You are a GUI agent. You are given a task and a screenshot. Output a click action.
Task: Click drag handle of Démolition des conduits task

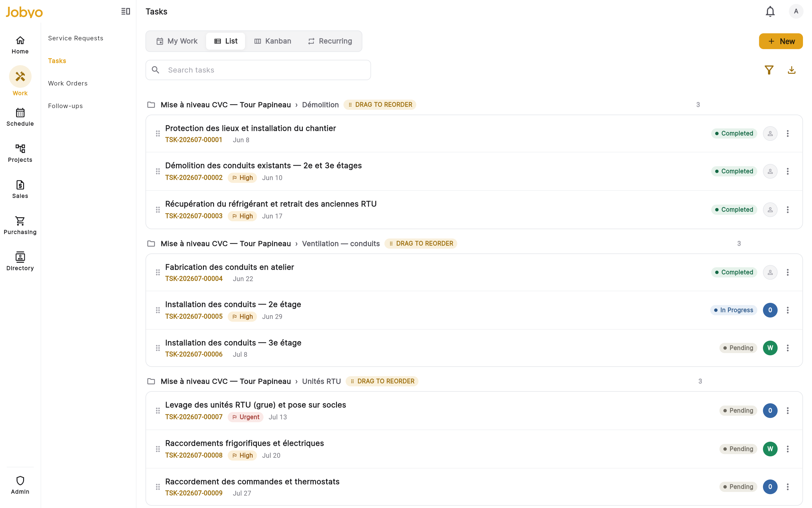coord(158,171)
